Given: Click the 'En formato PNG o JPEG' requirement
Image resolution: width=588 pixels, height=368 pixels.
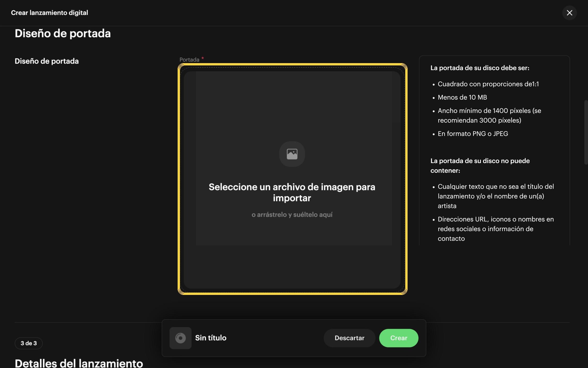Looking at the screenshot, I should click(473, 134).
